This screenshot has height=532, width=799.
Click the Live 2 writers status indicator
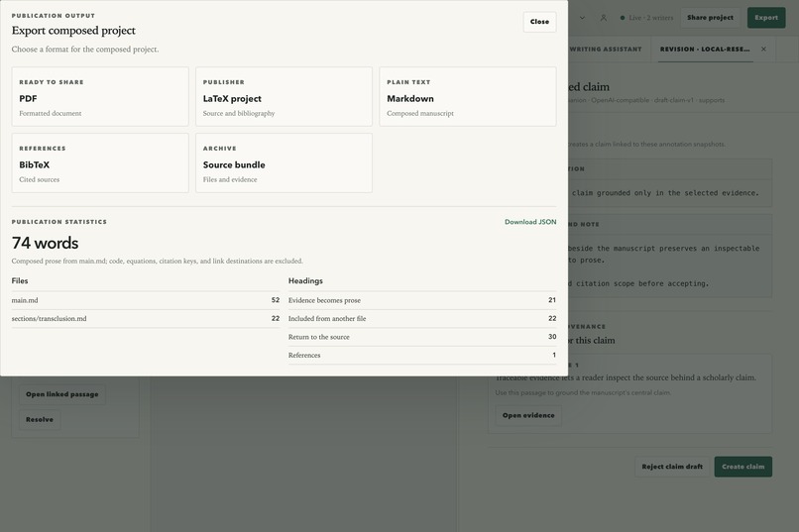click(x=646, y=18)
